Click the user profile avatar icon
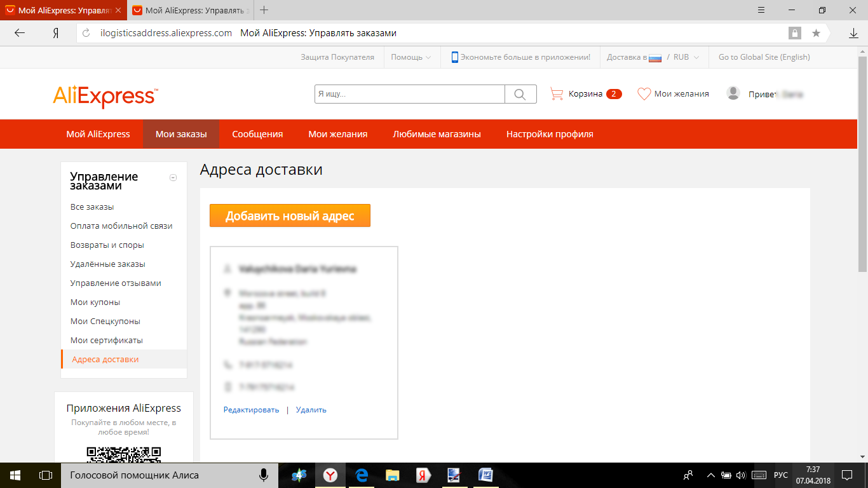This screenshot has height=488, width=868. [733, 93]
